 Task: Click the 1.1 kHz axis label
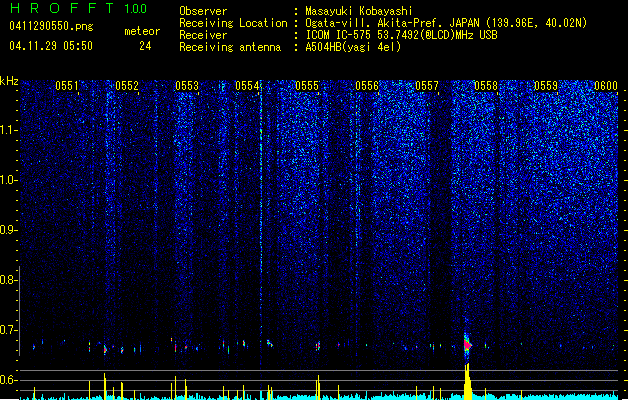pyautogui.click(x=8, y=130)
